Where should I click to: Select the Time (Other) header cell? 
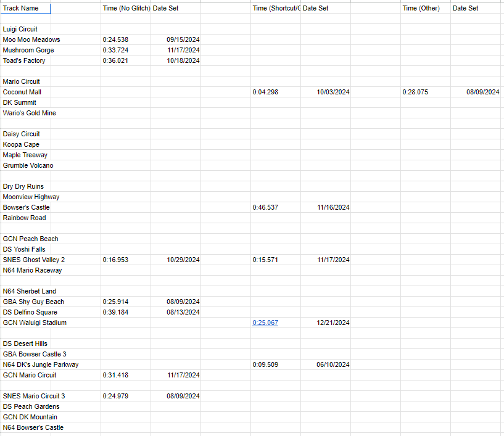pyautogui.click(x=426, y=9)
